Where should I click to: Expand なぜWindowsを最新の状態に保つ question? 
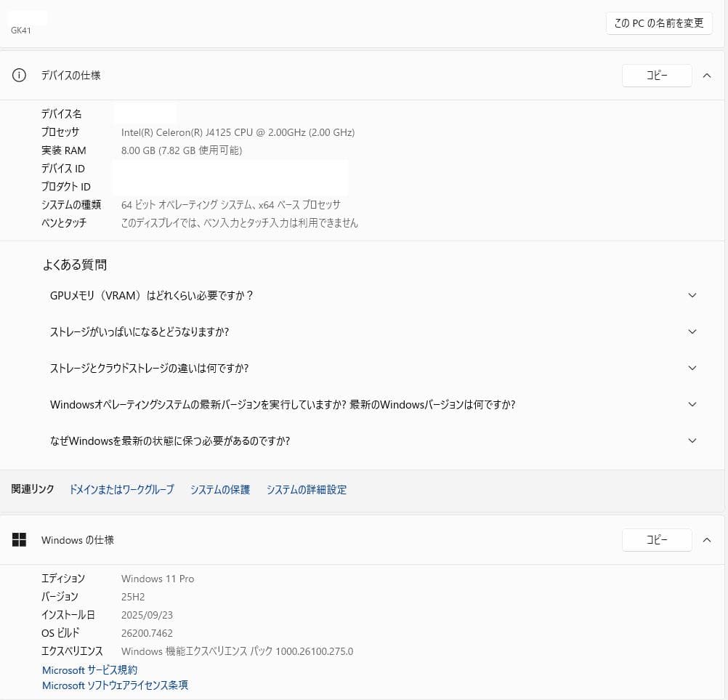pos(692,441)
